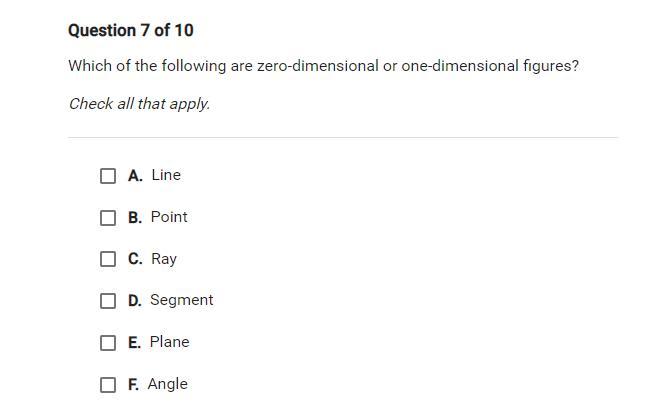661x420 pixels.
Task: Click the bold letter "E." marker
Action: coord(134,342)
